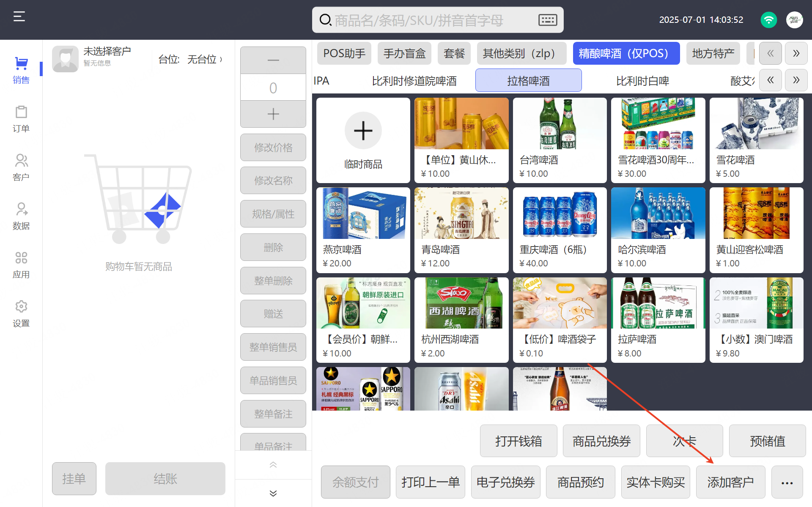Add 青岛啤酒 to the cart
Image resolution: width=812 pixels, height=507 pixels.
461,230
